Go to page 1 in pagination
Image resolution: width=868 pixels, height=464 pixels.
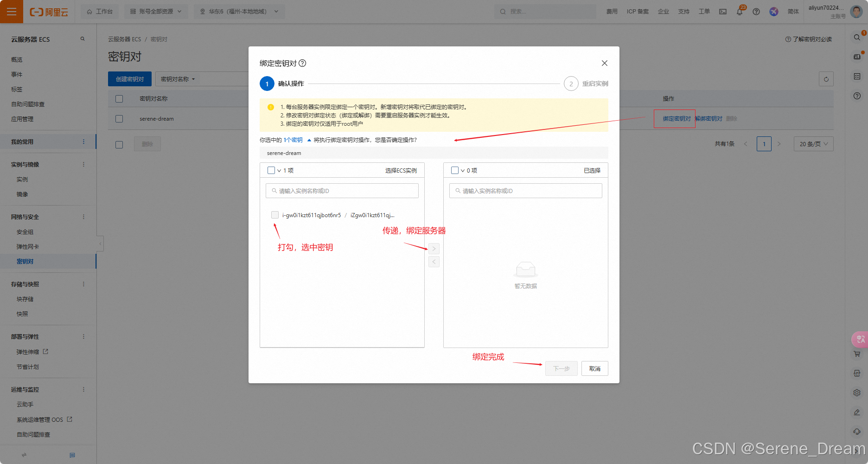(764, 144)
